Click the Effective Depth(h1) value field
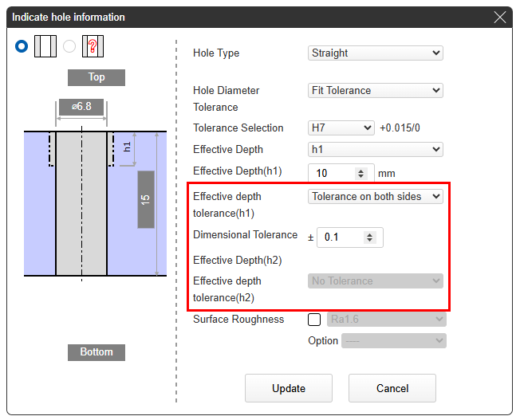Screen dimensions: 520x420 click(333, 173)
